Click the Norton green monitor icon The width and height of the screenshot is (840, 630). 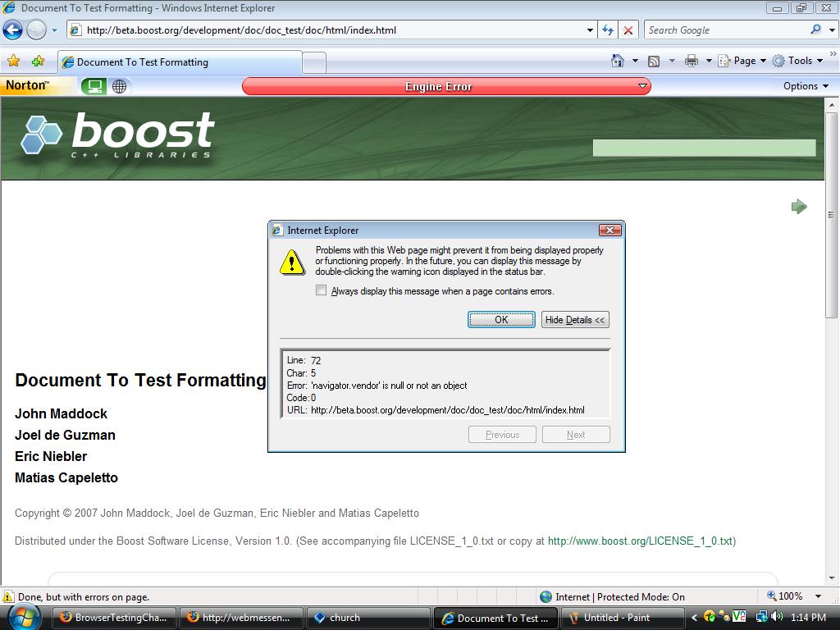pyautogui.click(x=94, y=86)
